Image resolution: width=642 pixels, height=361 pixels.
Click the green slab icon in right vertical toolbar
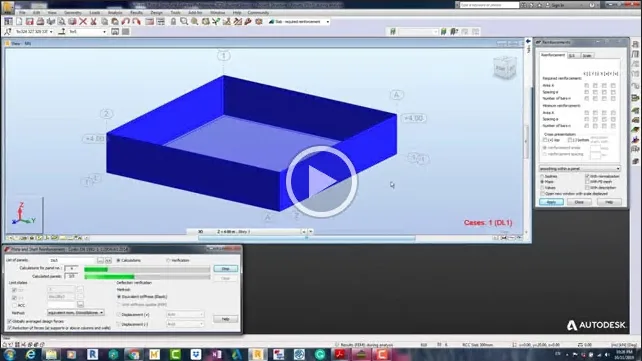(635, 111)
